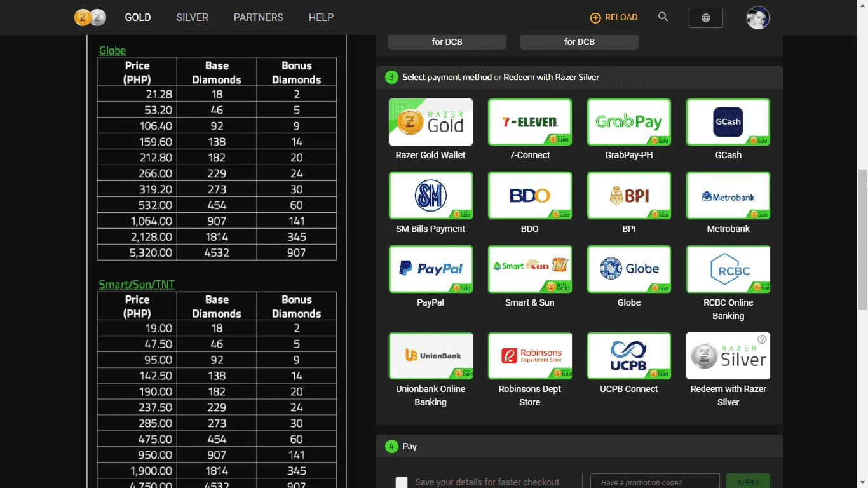Select Redeem with Razer Silver tile
The width and height of the screenshot is (868, 488).
[728, 356]
